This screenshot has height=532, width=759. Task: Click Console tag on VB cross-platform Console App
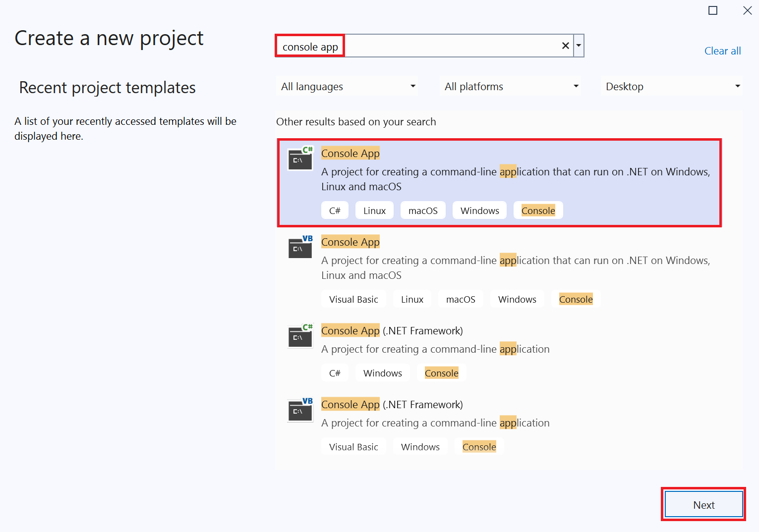[x=576, y=299]
